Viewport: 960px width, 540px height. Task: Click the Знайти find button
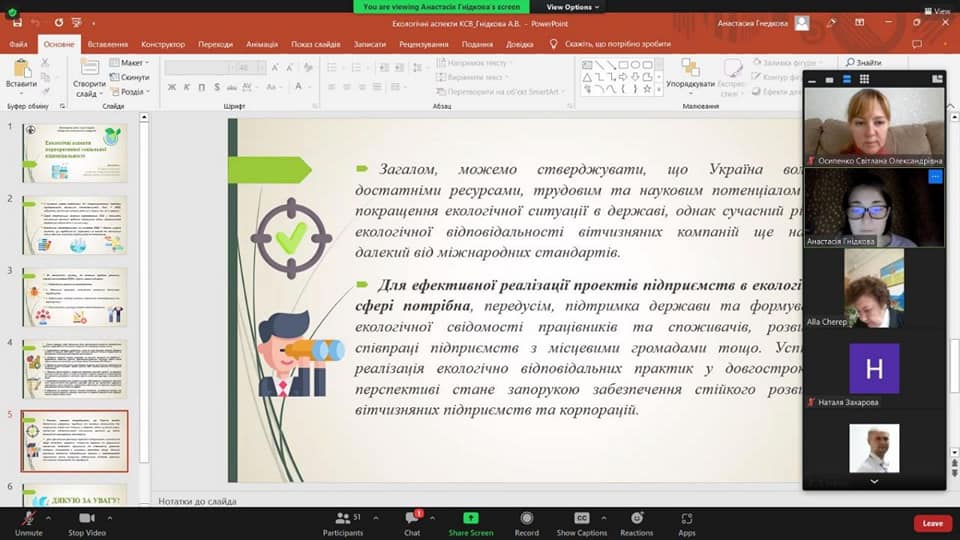[863, 63]
